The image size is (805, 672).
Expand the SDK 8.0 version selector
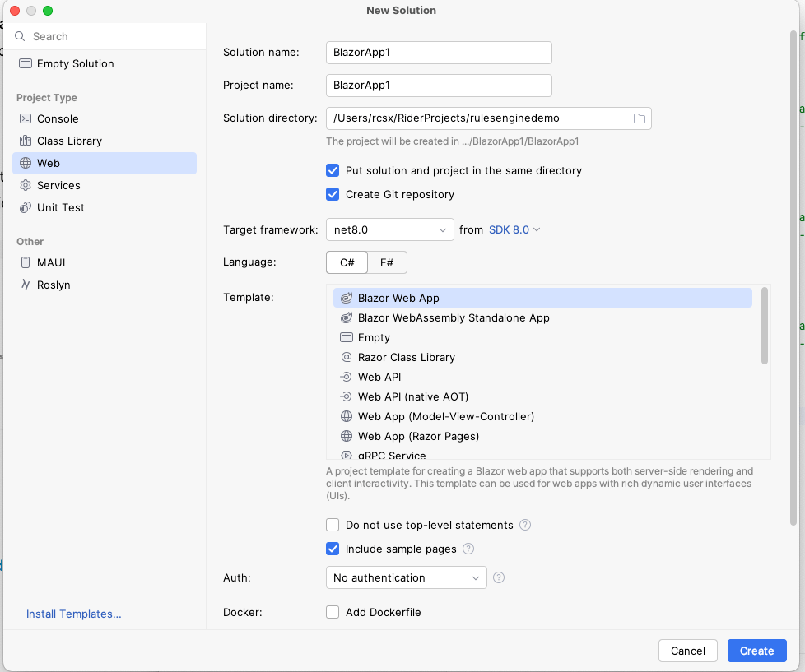point(514,229)
